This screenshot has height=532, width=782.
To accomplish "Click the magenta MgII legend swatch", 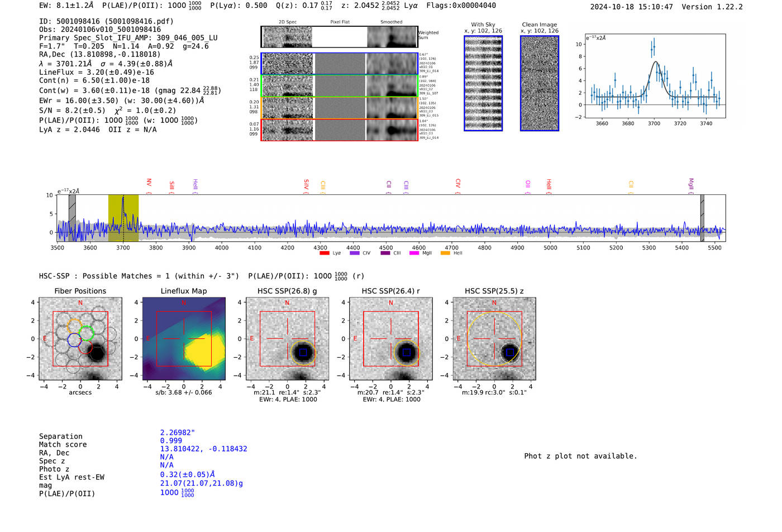I will point(414,253).
